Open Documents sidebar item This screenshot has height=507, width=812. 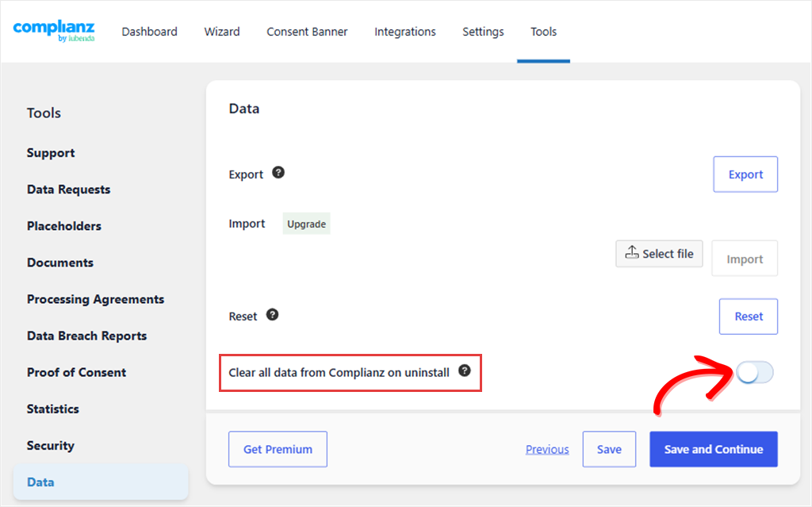pos(60,263)
